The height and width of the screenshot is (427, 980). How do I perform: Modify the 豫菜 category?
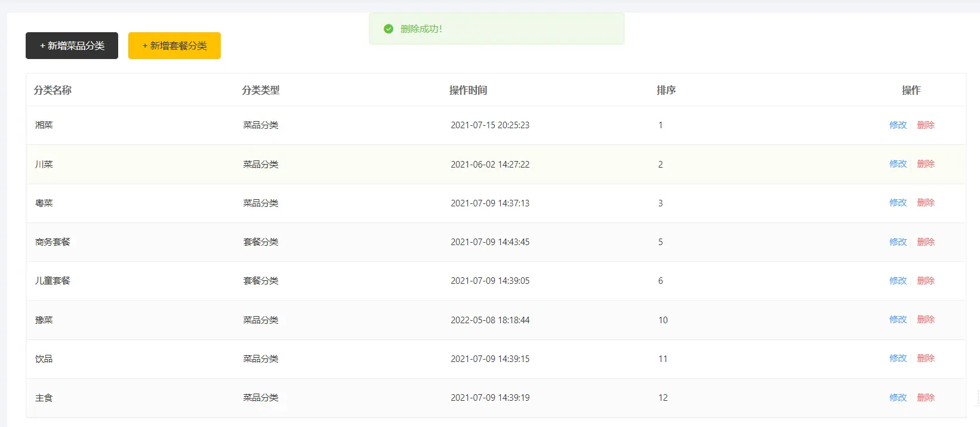tap(898, 320)
